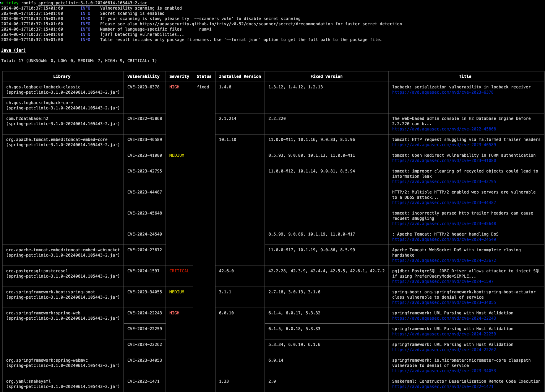Screen dimensions: 545x392
Task: Click the MEDIUM severity for CVE-2023-41080
Action: (x=177, y=156)
